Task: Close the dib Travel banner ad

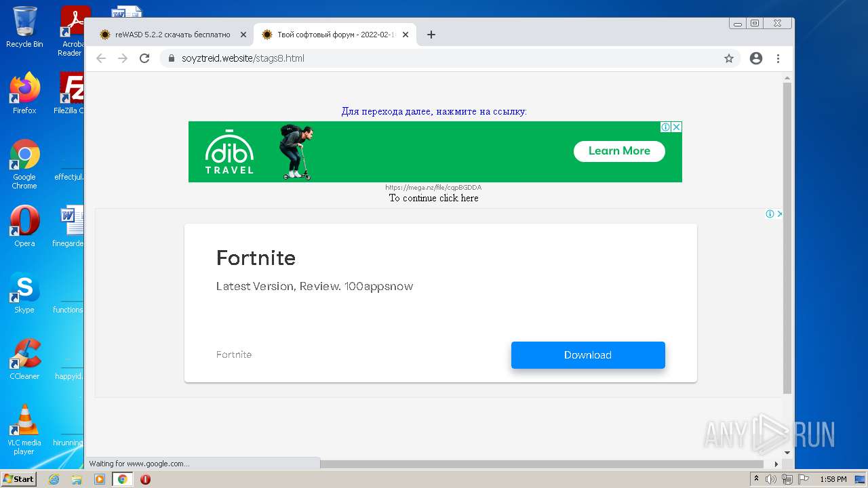Action: (677, 127)
